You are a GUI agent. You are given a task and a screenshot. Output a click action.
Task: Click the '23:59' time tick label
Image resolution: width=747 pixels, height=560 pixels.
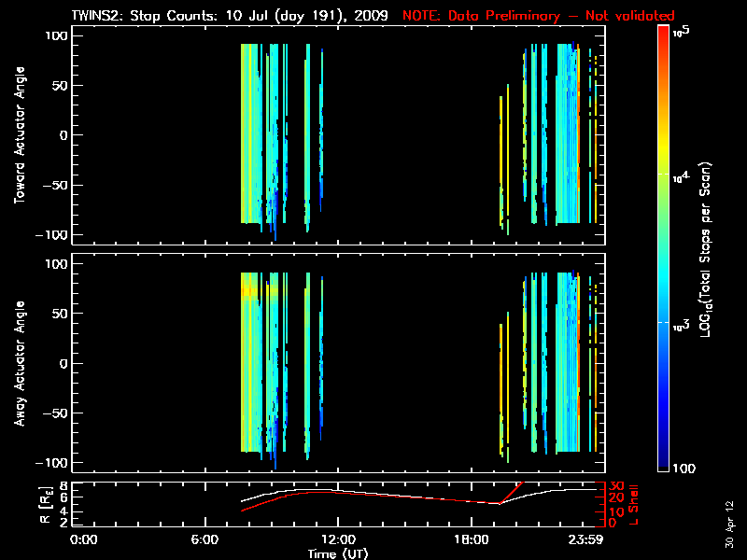coord(582,539)
